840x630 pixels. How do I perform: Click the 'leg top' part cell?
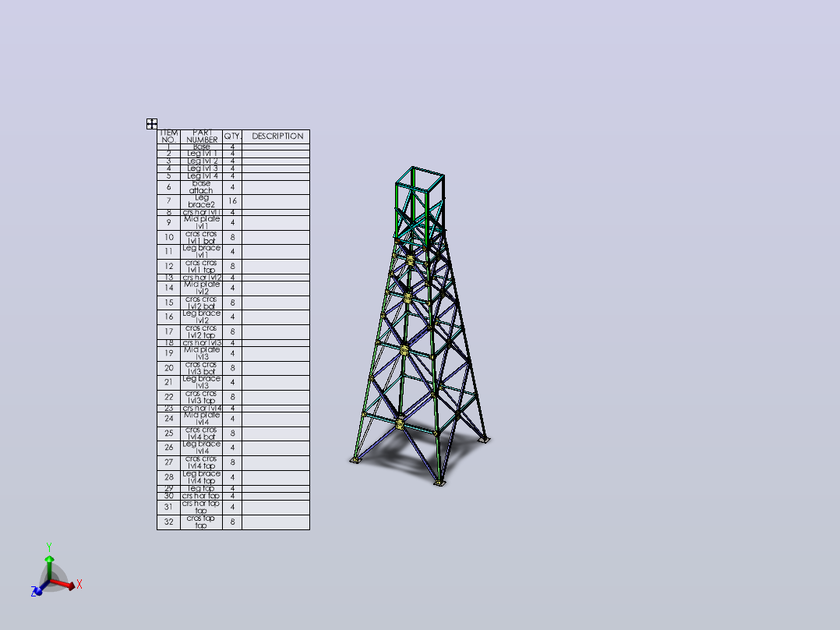201,489
